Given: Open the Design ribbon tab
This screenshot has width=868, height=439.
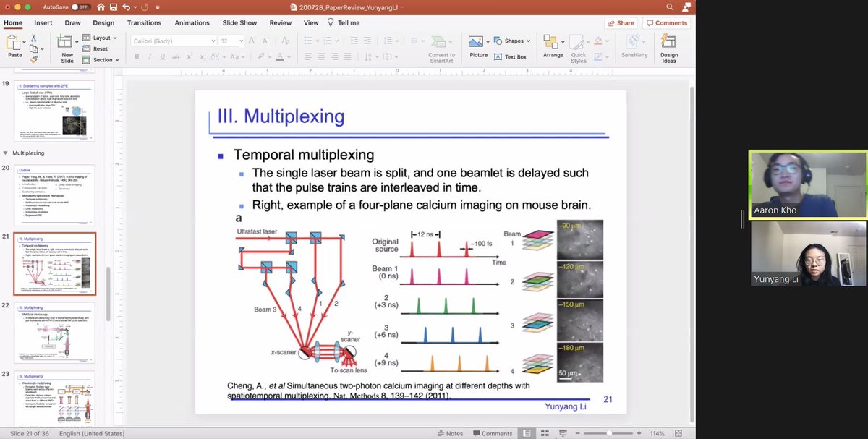Looking at the screenshot, I should tap(103, 22).
